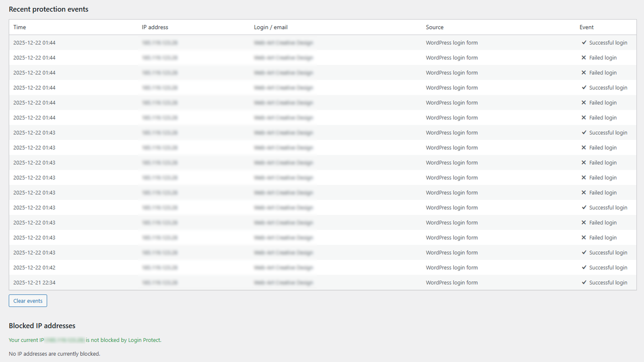Click the Time column header
Image resolution: width=644 pixels, height=362 pixels.
pyautogui.click(x=19, y=27)
